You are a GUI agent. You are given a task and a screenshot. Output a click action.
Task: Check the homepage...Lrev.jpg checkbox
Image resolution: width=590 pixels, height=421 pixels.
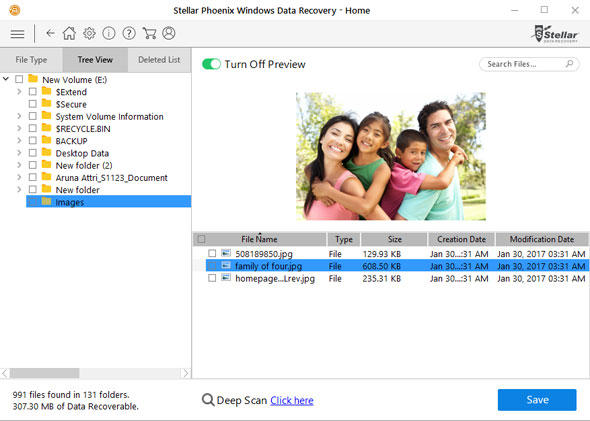click(x=212, y=278)
